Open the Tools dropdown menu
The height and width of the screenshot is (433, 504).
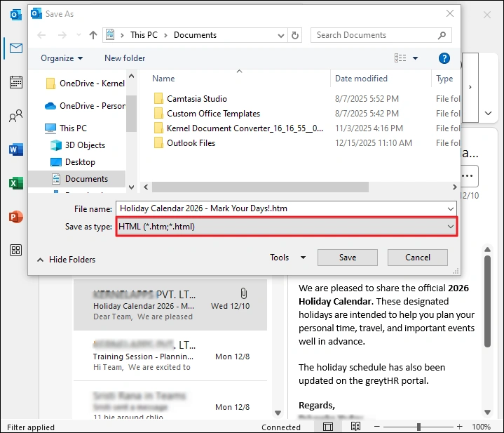[287, 258]
